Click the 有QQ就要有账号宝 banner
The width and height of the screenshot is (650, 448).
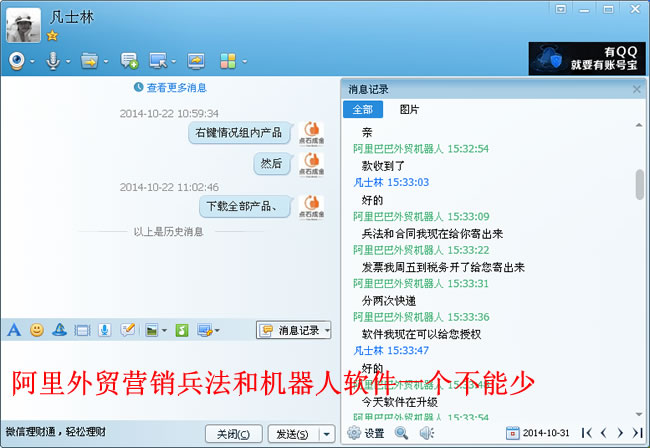click(587, 58)
